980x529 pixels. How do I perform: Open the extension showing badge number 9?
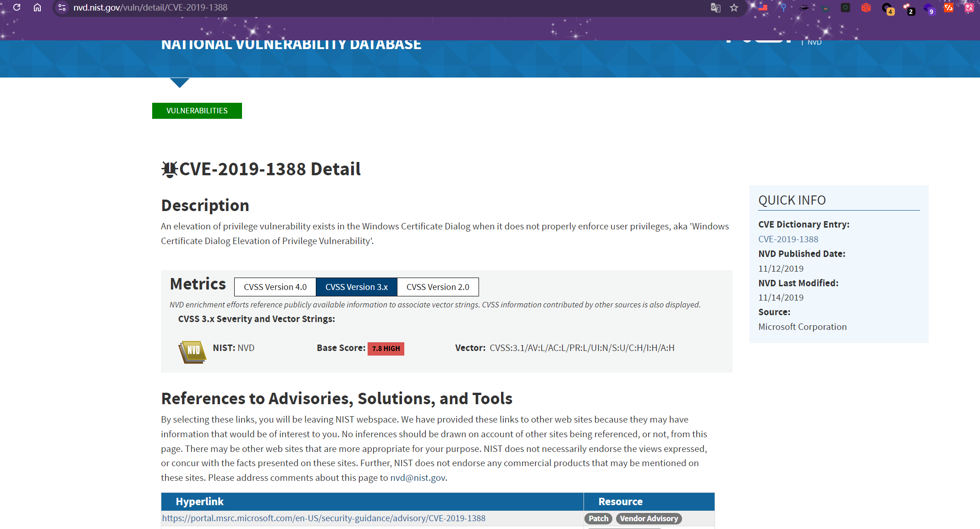[929, 8]
